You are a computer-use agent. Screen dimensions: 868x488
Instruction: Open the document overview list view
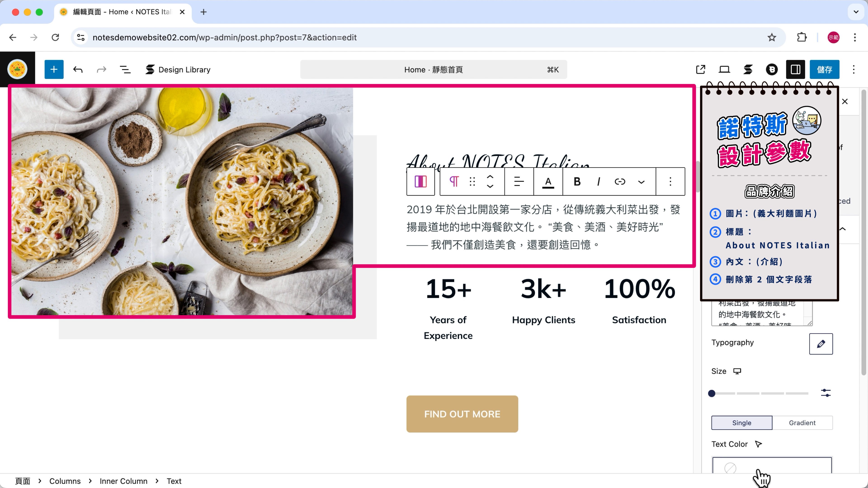(125, 69)
